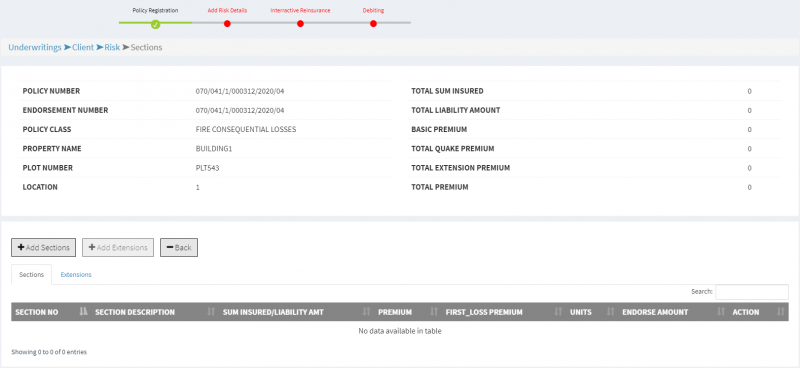Click the Interactive Reinsurance step label
This screenshot has height=368, width=800.
pos(300,10)
